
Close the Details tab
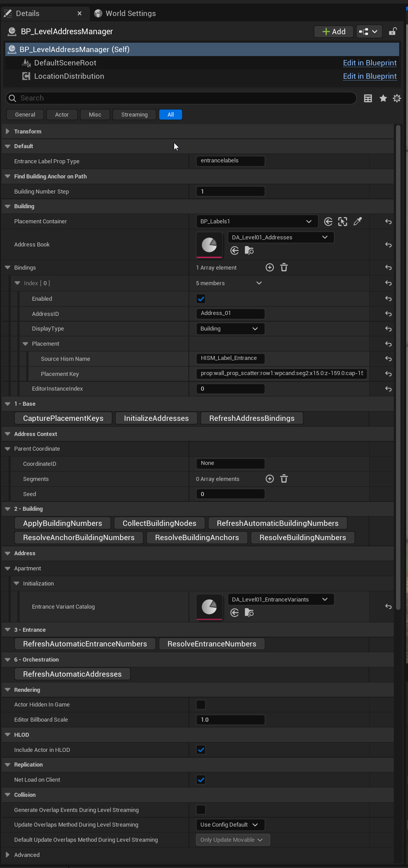pos(80,13)
